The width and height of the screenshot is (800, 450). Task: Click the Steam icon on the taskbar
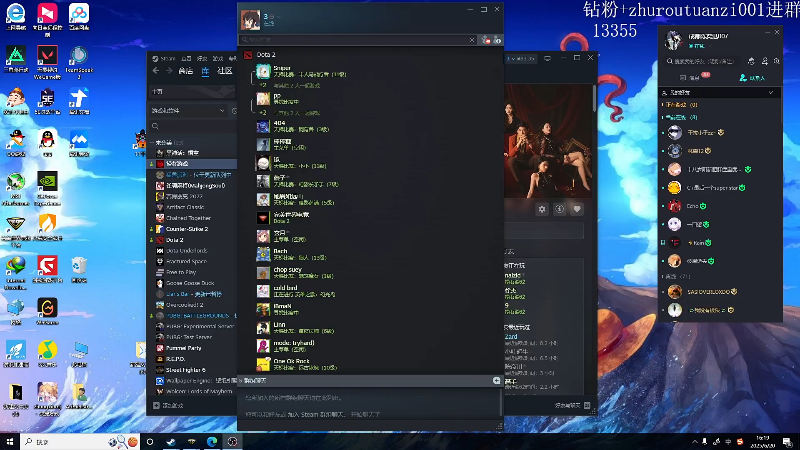(x=171, y=441)
